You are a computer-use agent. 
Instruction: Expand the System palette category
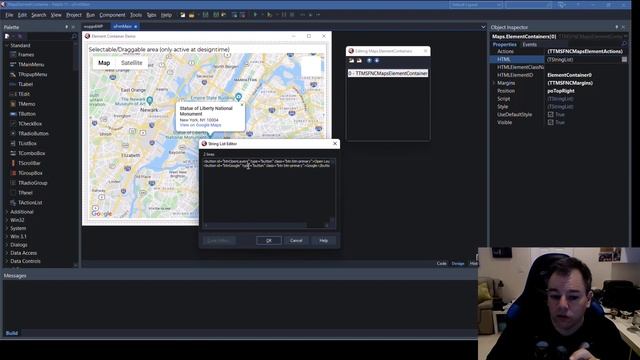pos(7,228)
